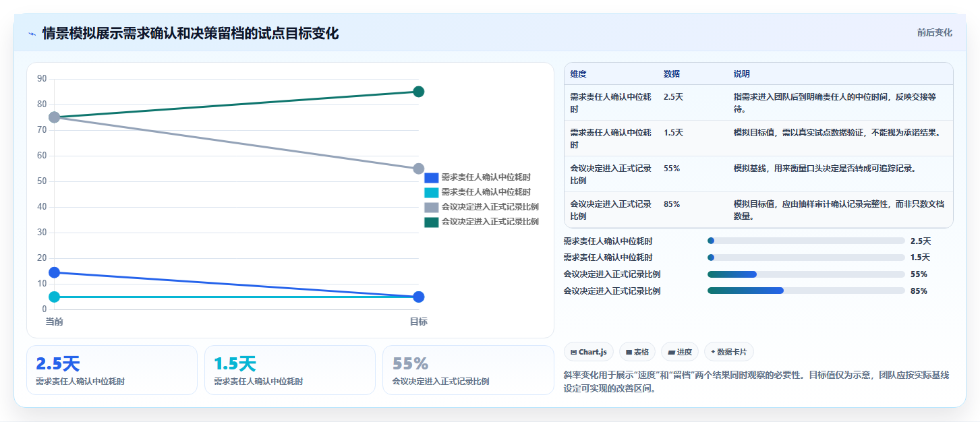
Task: Toggle the cyan 需求责任人确认中位耗时 legend entry
Action: point(478,192)
